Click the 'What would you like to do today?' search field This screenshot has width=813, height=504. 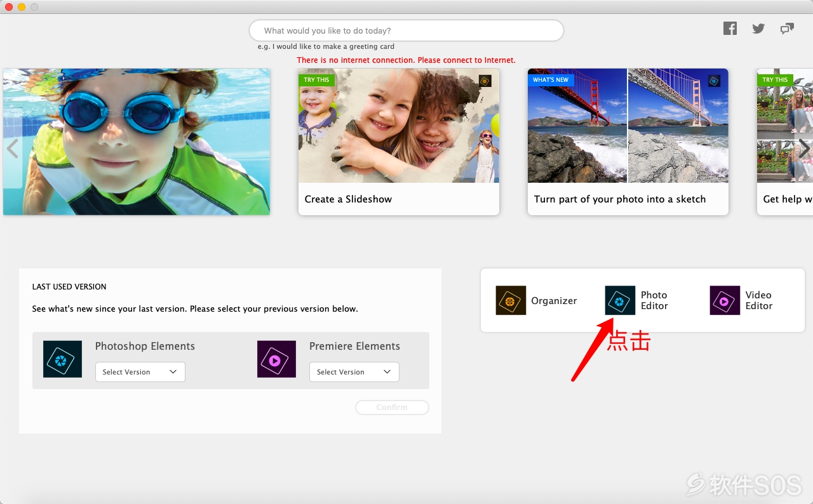pos(406,30)
